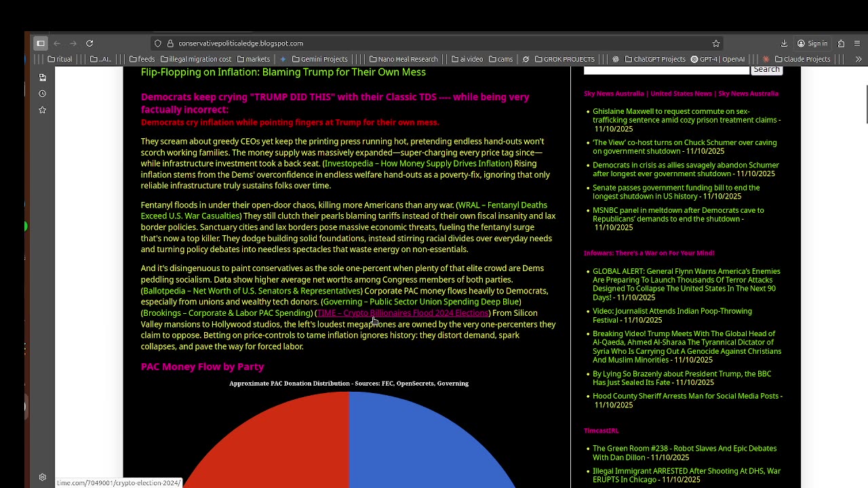The width and height of the screenshot is (868, 488).
Task: Open the tracking protection shield icon
Action: tap(158, 43)
